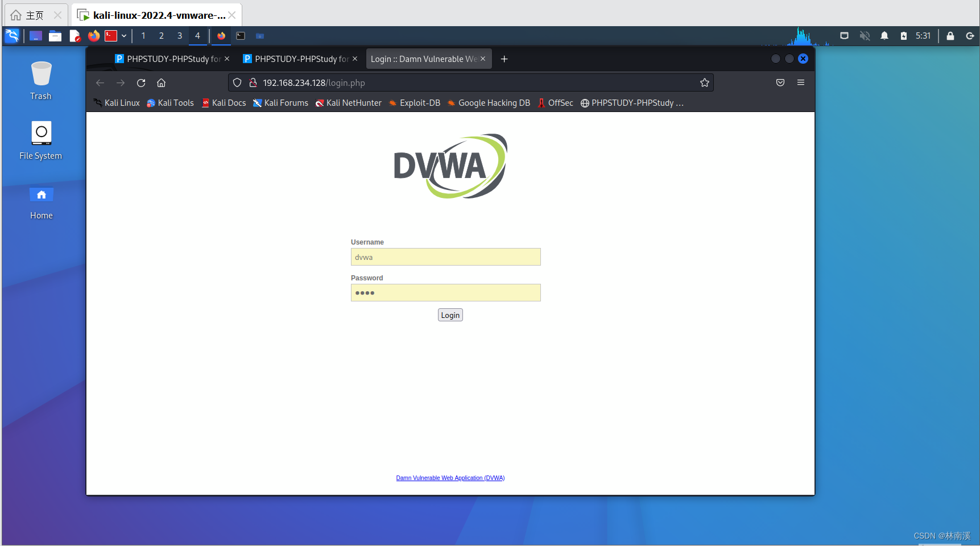Open the notification bell in the tray
Image resolution: width=980 pixels, height=546 pixels.
tap(884, 35)
